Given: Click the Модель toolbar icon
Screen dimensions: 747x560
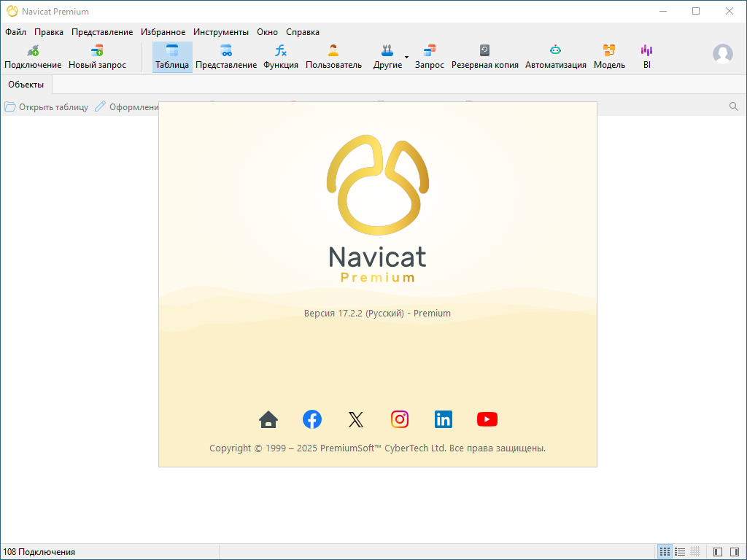Looking at the screenshot, I should point(609,57).
